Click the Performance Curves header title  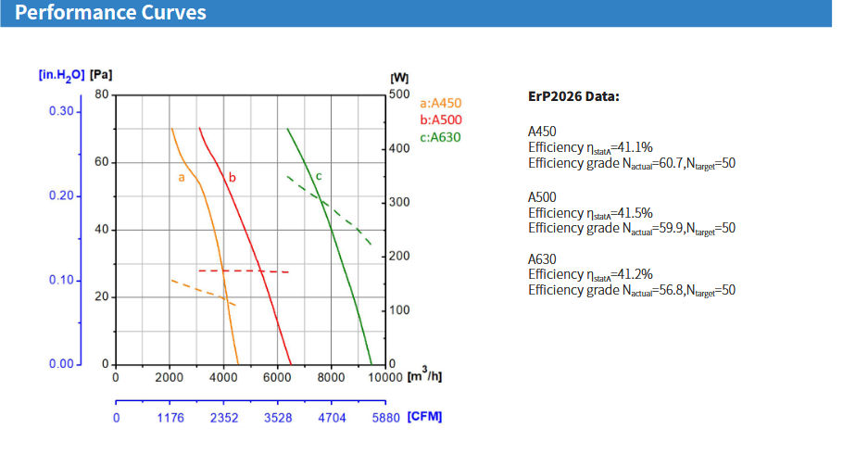coord(111,13)
